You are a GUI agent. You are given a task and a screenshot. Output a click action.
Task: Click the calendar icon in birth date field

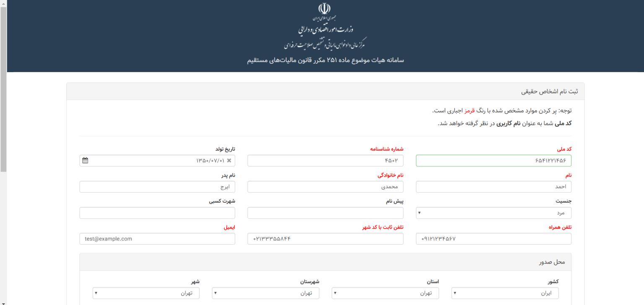(86, 161)
